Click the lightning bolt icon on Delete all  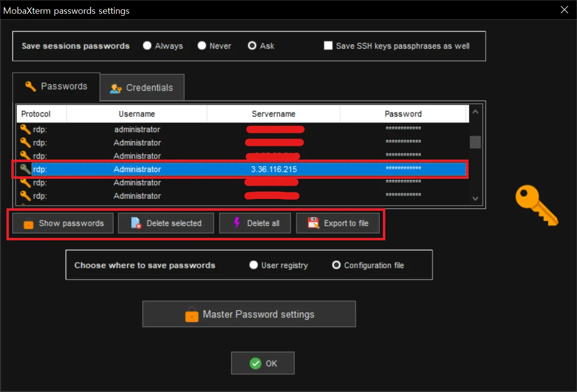click(237, 223)
